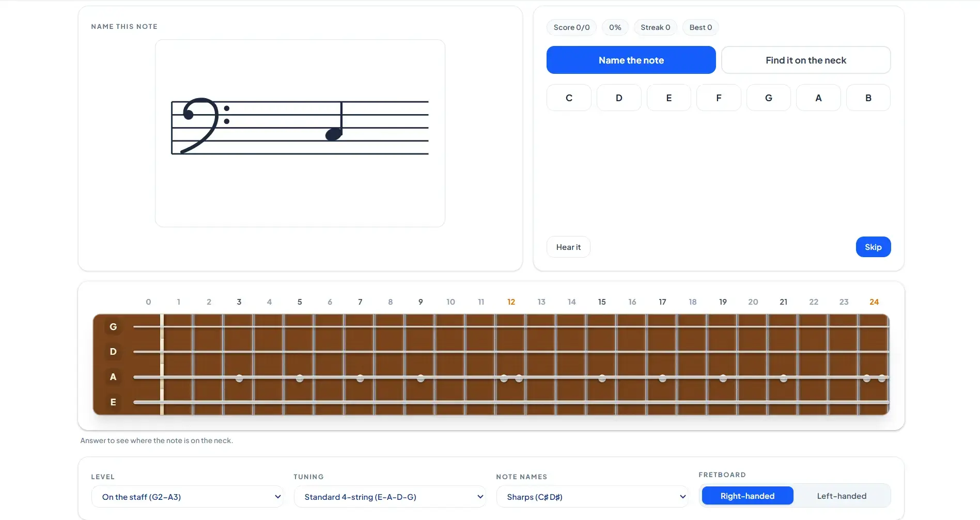980x520 pixels.
Task: Click the NAME THIS NOTE heading
Action: coord(124,26)
